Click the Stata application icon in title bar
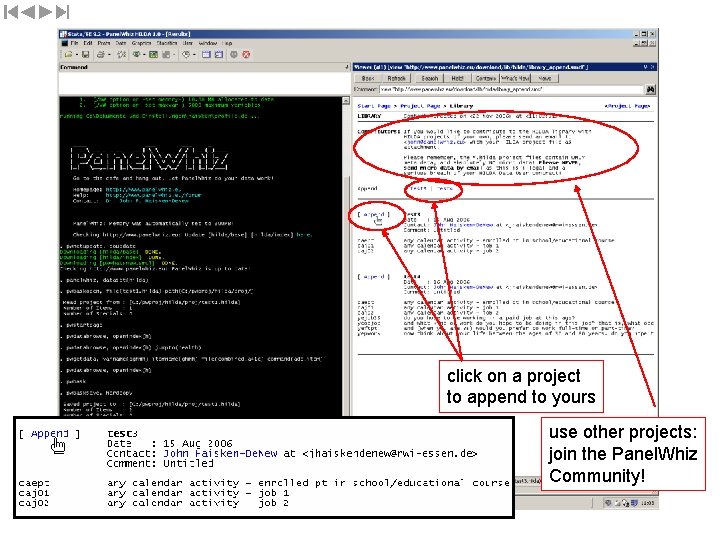The width and height of the screenshot is (720, 540). pos(63,34)
